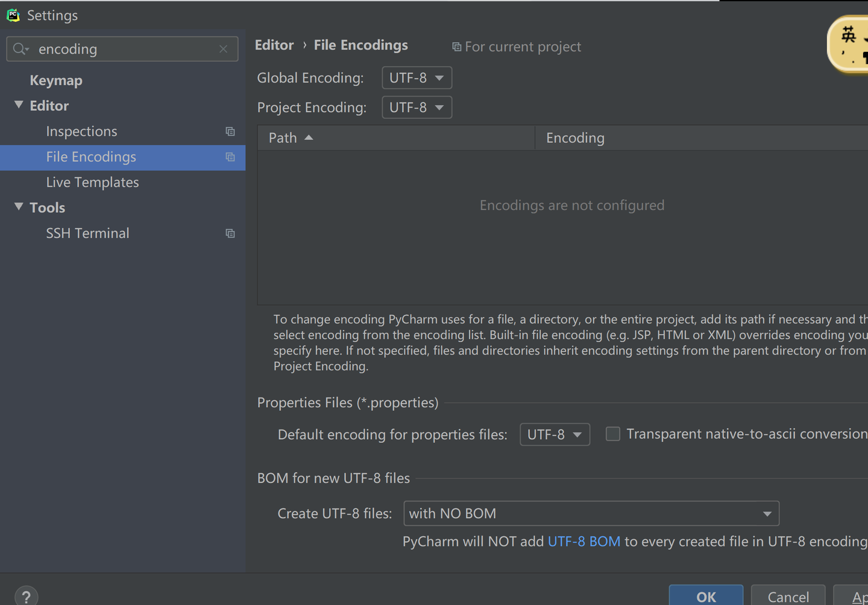868x605 pixels.
Task: Click the OK button
Action: click(706, 597)
